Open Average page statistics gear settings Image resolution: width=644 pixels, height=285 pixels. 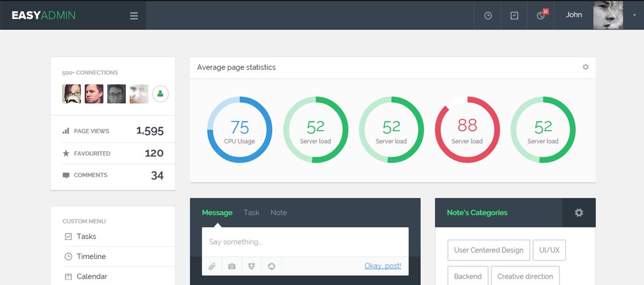585,67
